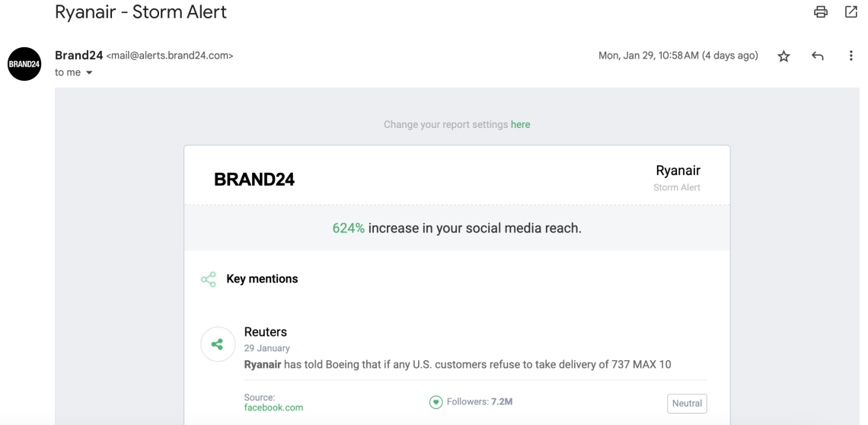Click the followers heart icon
This screenshot has width=868, height=425.
436,401
